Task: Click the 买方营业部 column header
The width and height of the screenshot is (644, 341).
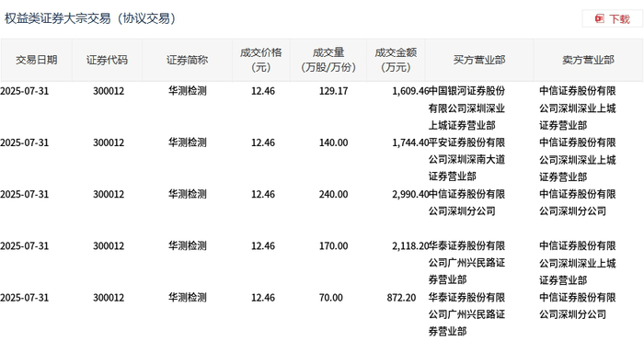Action: tap(479, 61)
